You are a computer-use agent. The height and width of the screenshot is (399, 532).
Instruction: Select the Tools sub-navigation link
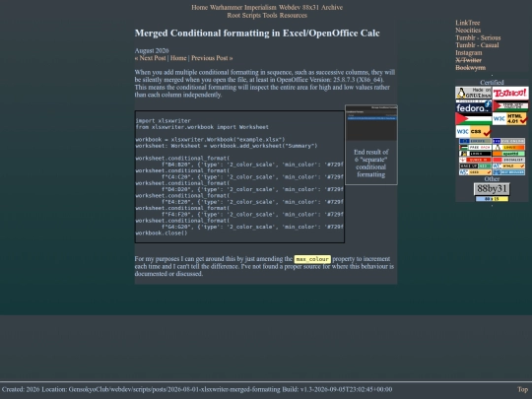click(x=270, y=15)
